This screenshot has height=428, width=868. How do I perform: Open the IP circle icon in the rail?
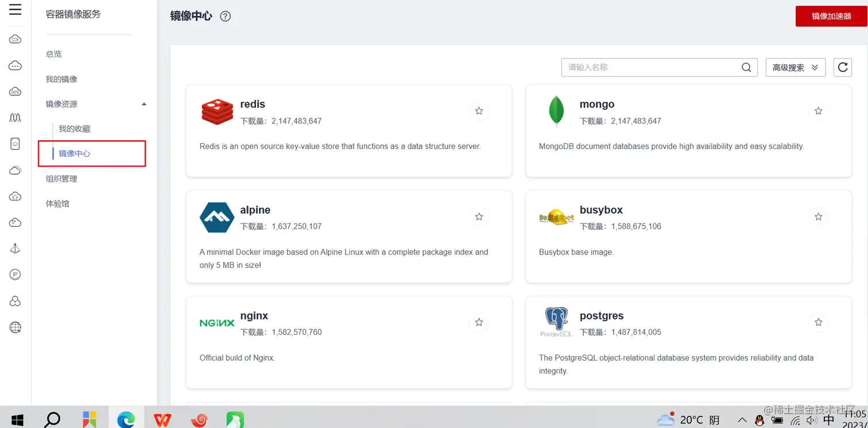click(15, 275)
